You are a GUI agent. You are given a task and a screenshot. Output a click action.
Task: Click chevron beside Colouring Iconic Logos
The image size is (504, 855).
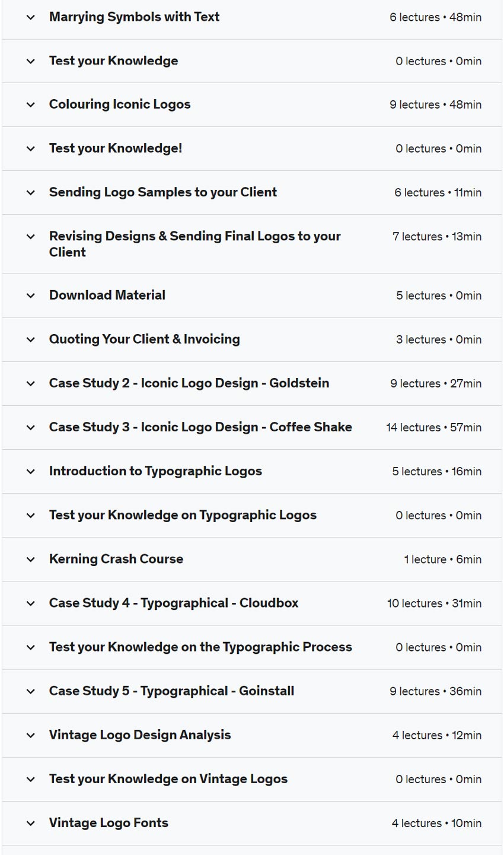pos(31,104)
